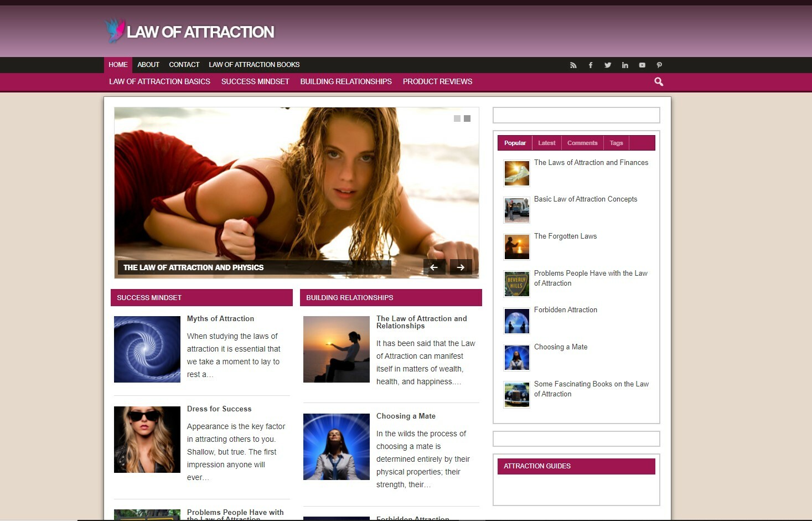The height and width of the screenshot is (521, 812).
Task: Click the featured slider main image
Action: tap(297, 193)
